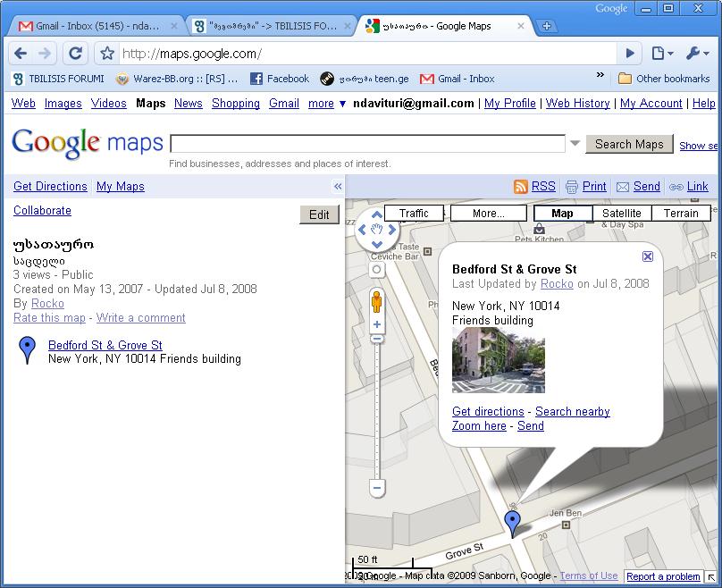Open the page control menu icon
This screenshot has width=722, height=588.
point(662,54)
